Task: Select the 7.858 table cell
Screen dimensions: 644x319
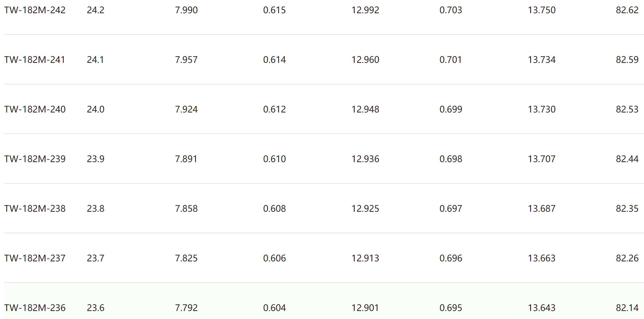Action: [x=186, y=209]
